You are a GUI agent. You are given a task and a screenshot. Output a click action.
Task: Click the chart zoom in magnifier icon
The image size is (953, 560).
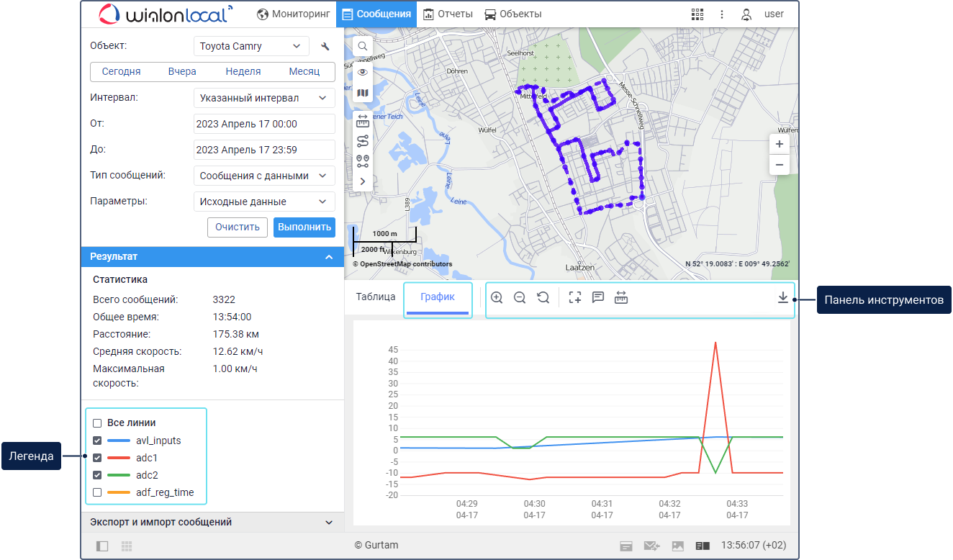coord(497,297)
